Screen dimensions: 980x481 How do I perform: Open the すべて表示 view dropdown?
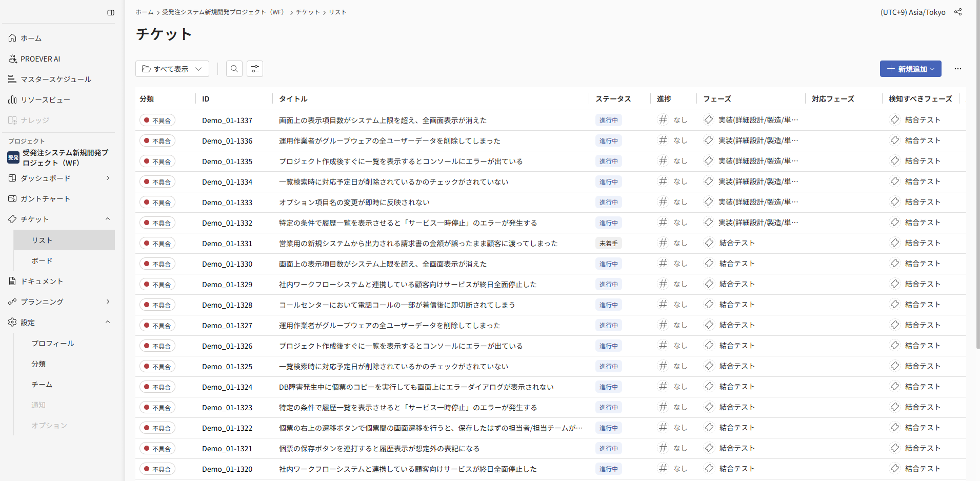(172, 69)
